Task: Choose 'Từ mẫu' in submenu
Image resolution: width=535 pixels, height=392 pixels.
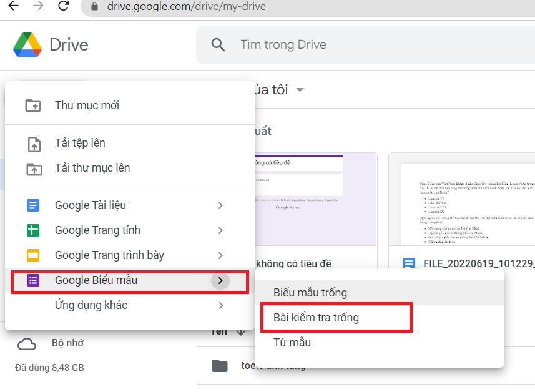Action: [380, 343]
